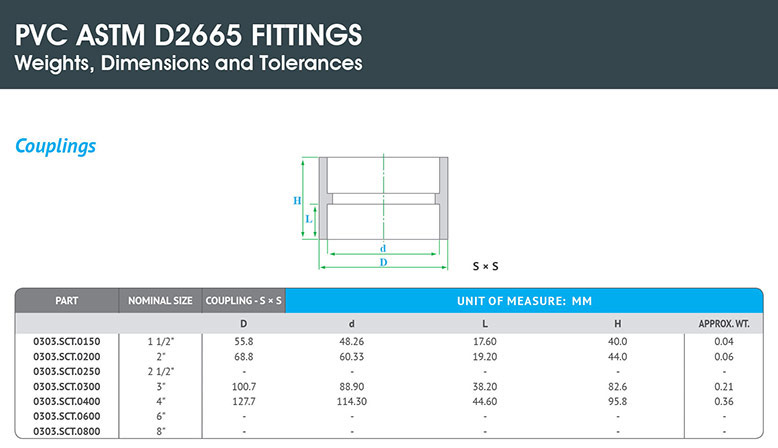This screenshot has width=778, height=448.
Task: Click the blue 'Couplings' heading
Action: [56, 146]
